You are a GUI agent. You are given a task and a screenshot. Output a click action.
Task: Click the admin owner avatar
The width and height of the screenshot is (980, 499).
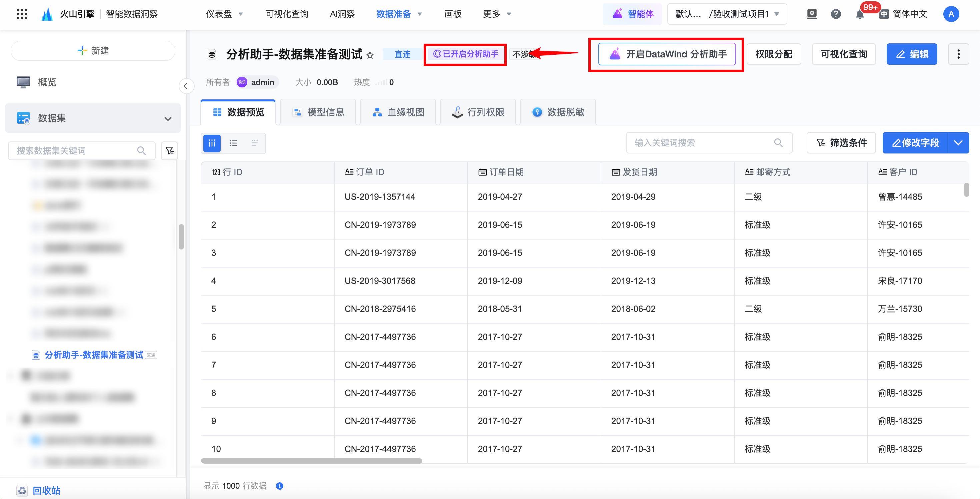[x=242, y=82]
